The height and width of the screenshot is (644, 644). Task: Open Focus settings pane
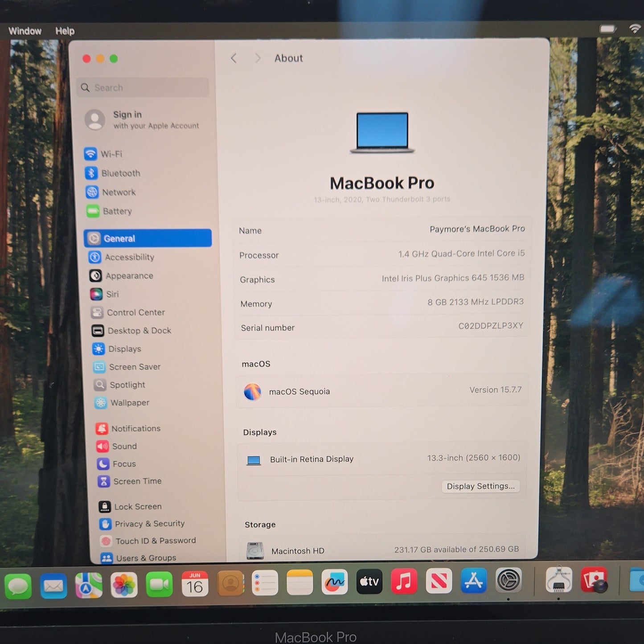click(x=117, y=464)
